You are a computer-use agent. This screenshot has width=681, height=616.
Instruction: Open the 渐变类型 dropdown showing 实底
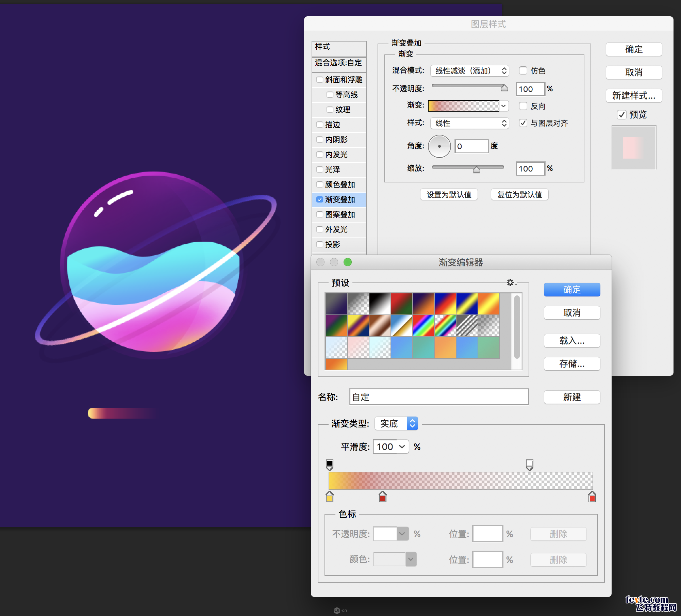[x=396, y=424]
